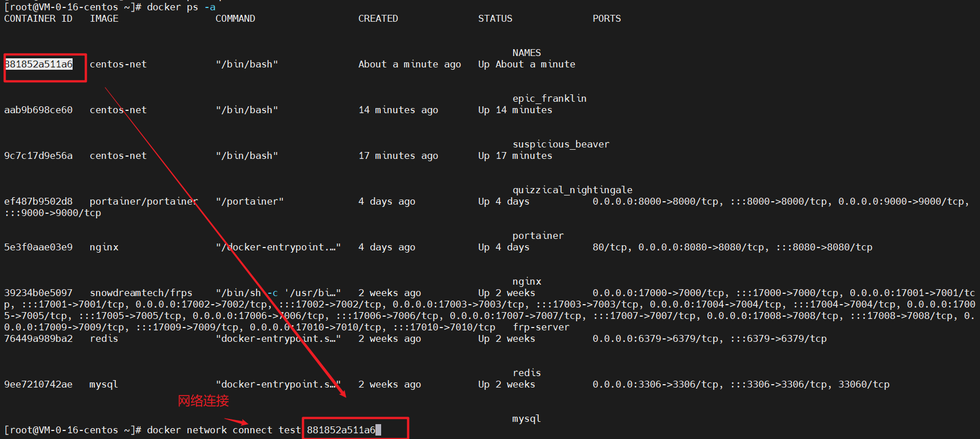This screenshot has width=980, height=439.
Task: Click the container name quizzical_nightingale
Action: point(573,190)
